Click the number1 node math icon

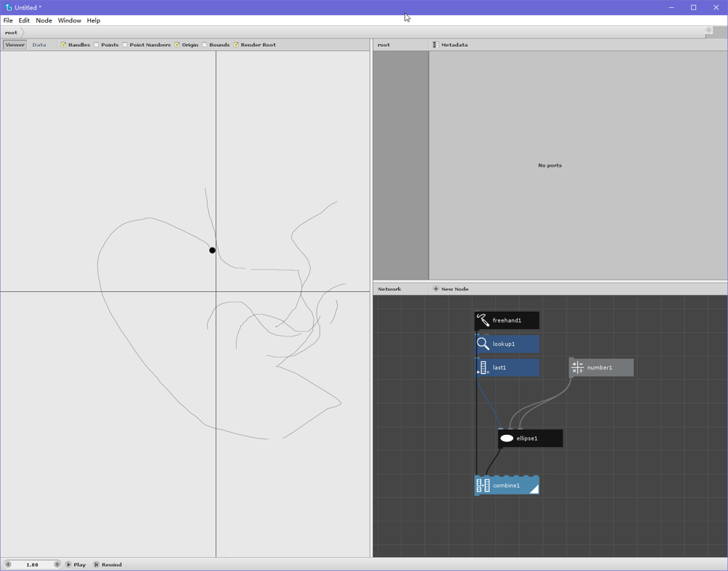577,368
